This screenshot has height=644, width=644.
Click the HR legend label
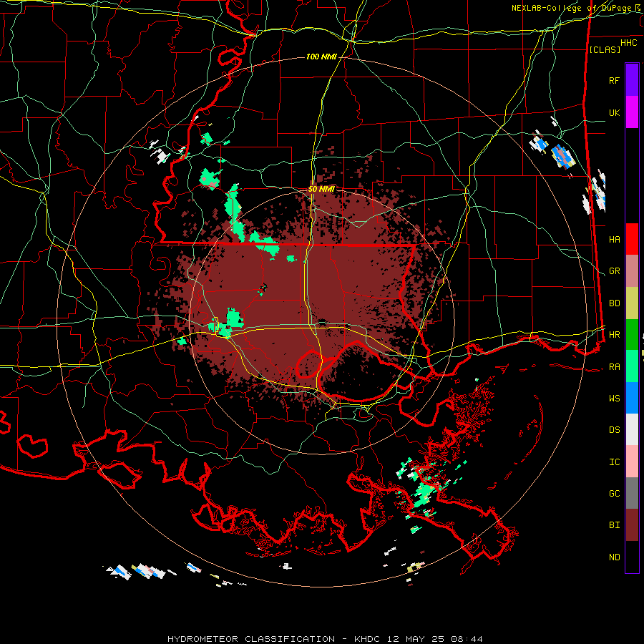[615, 335]
